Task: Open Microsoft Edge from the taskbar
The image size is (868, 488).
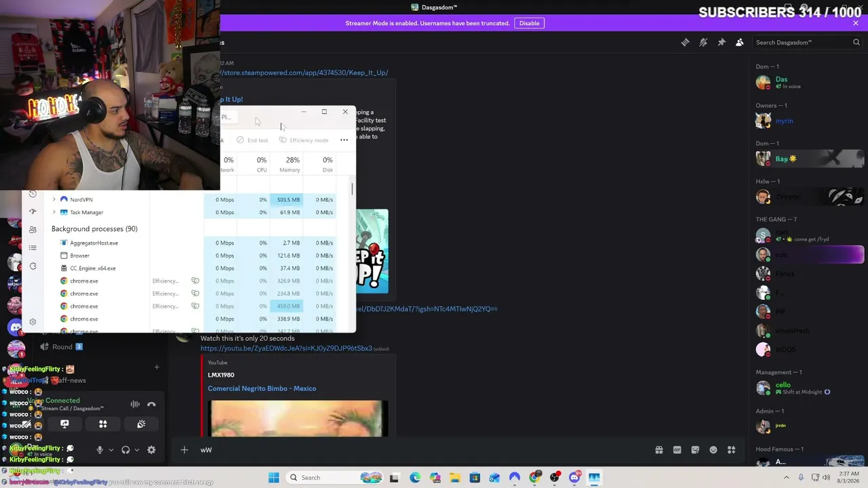Action: point(415,478)
